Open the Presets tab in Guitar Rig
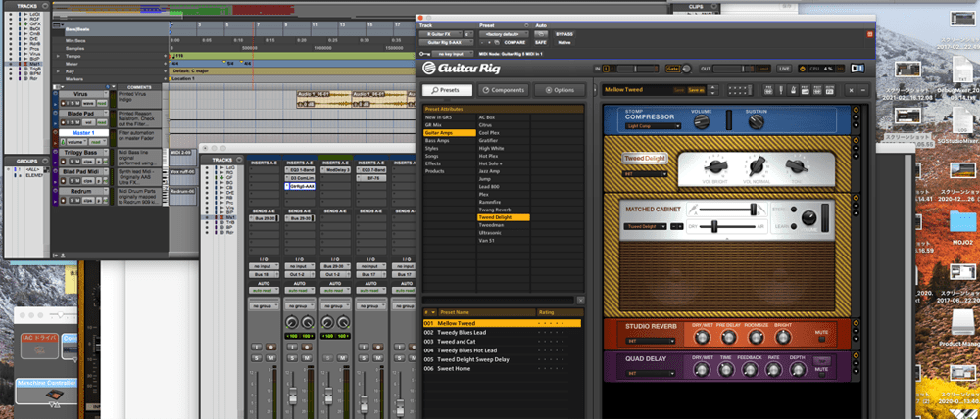980x419 pixels. (447, 90)
